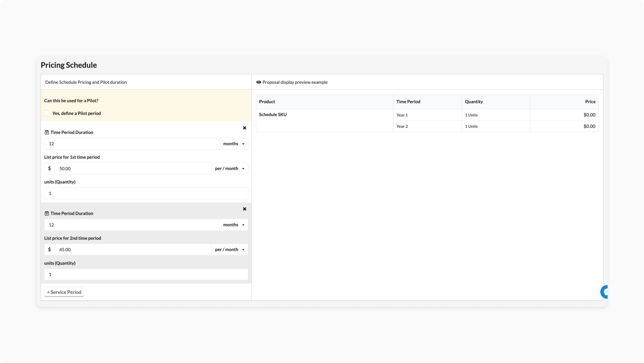Click the eye icon beside Proposal display preview
Viewport: 644px width, 363px height.
click(x=259, y=82)
